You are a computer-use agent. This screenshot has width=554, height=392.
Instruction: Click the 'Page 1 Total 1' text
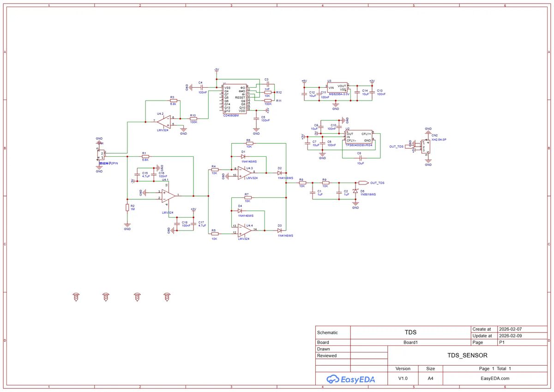[x=495, y=368]
